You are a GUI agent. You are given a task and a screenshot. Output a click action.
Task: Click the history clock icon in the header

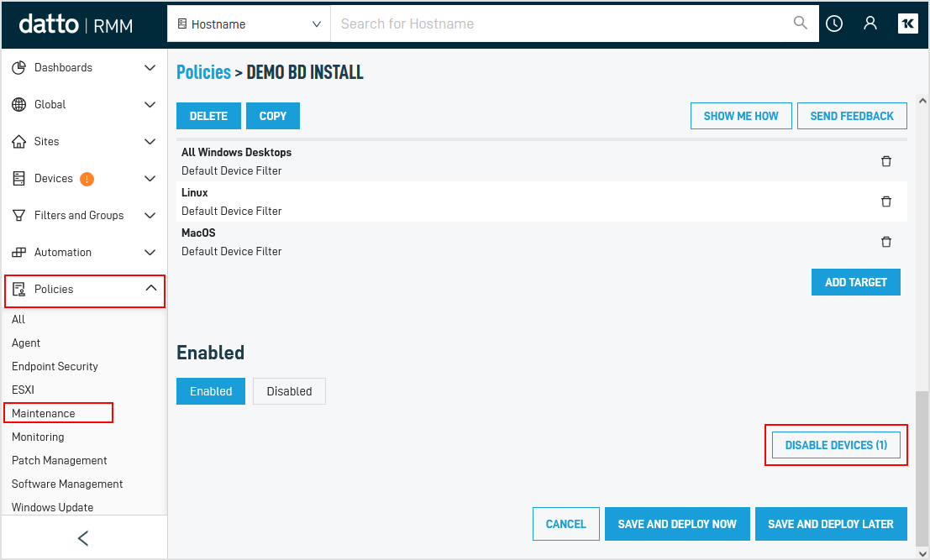click(x=833, y=24)
